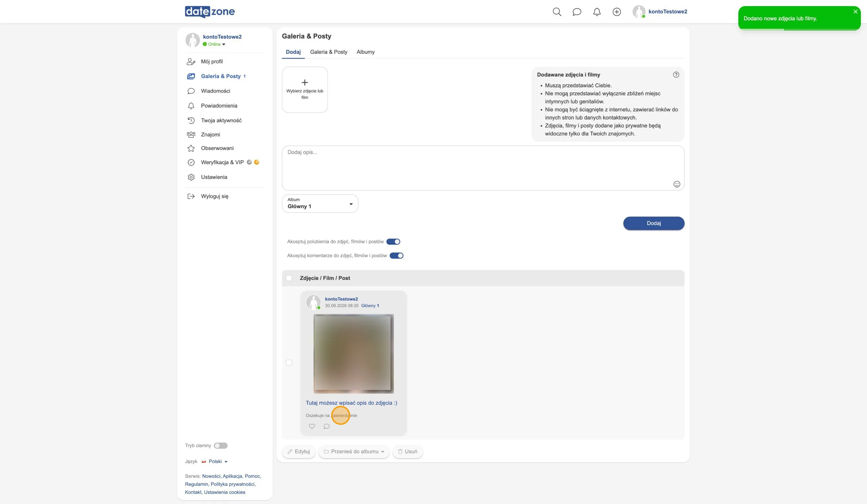Click plus icon to choose photo or film
This screenshot has width=867, height=504.
point(304,82)
